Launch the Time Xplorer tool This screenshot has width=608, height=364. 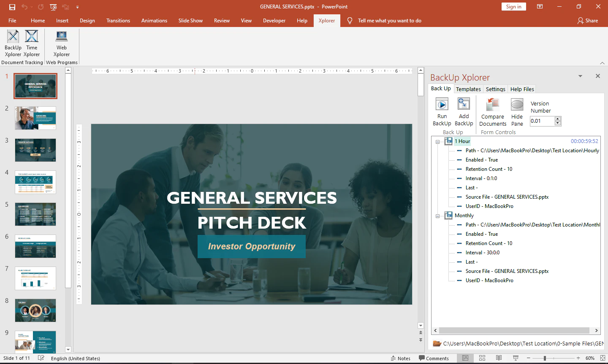(32, 43)
